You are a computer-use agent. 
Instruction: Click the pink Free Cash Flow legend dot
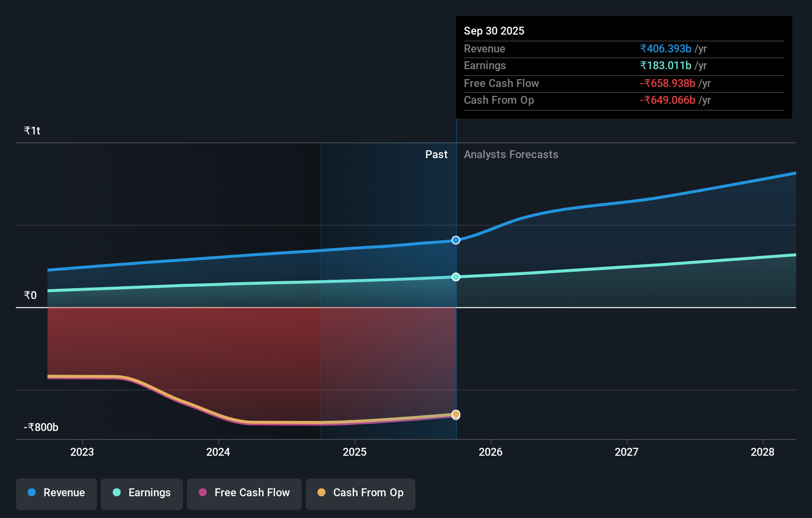click(203, 493)
